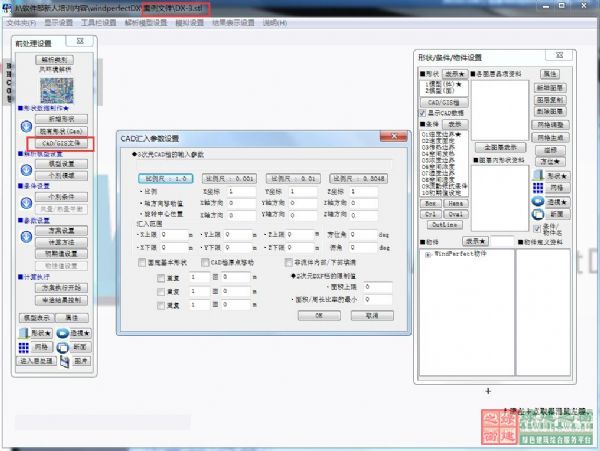Open the 文件夹(F) menu

coord(22,21)
